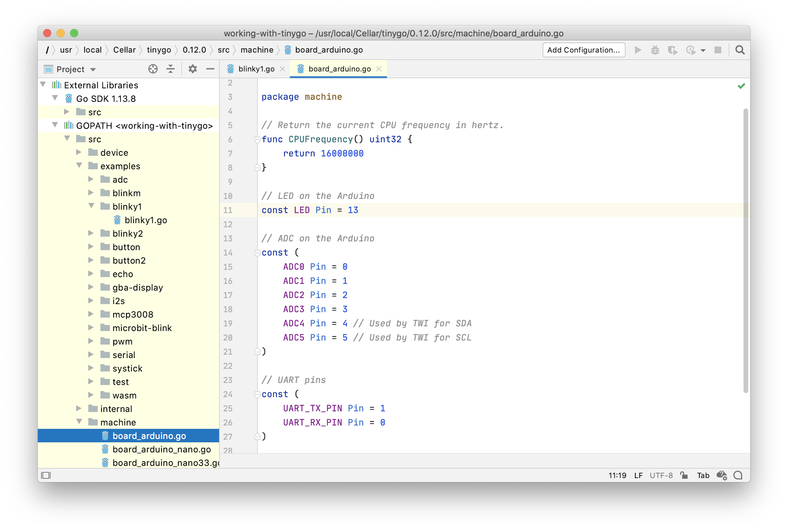The width and height of the screenshot is (788, 532).
Task: Click 'return 16000000' on line 7
Action: pyautogui.click(x=323, y=154)
